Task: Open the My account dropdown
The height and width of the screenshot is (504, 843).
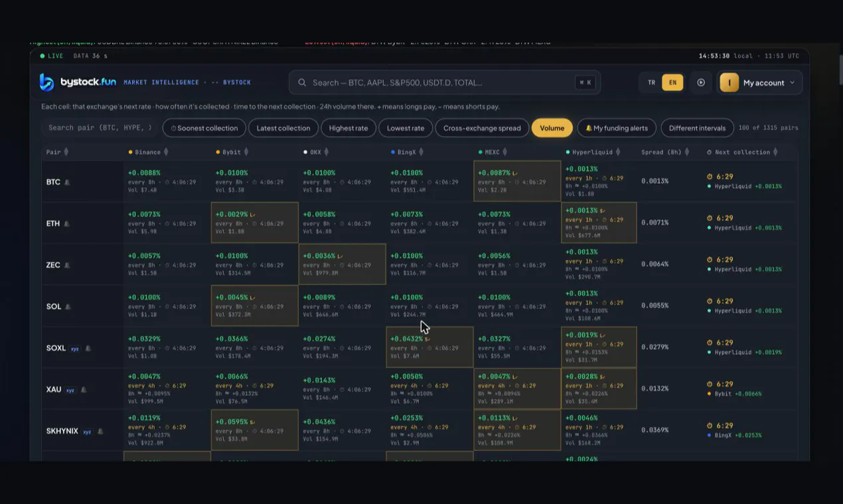Action: [760, 83]
